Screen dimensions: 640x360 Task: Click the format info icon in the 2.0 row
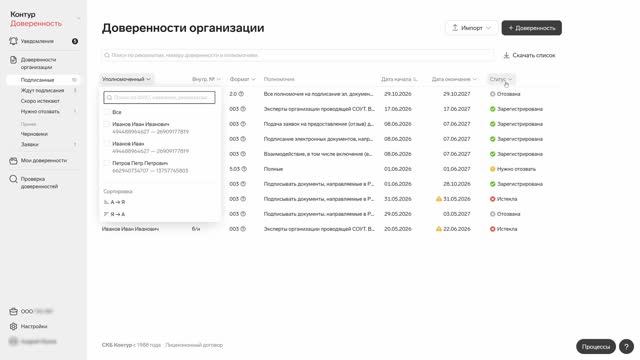point(241,94)
